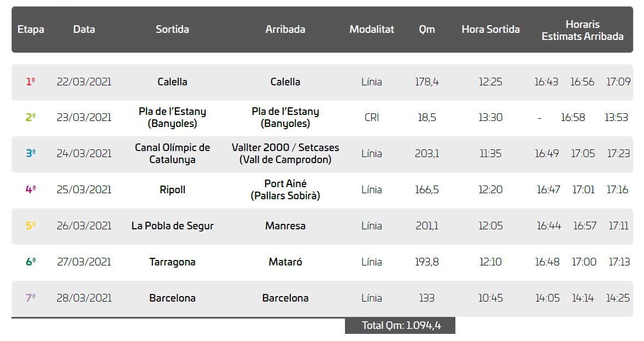This screenshot has width=644, height=341.
Task: Select the red 1ª stage number
Action: (31, 82)
